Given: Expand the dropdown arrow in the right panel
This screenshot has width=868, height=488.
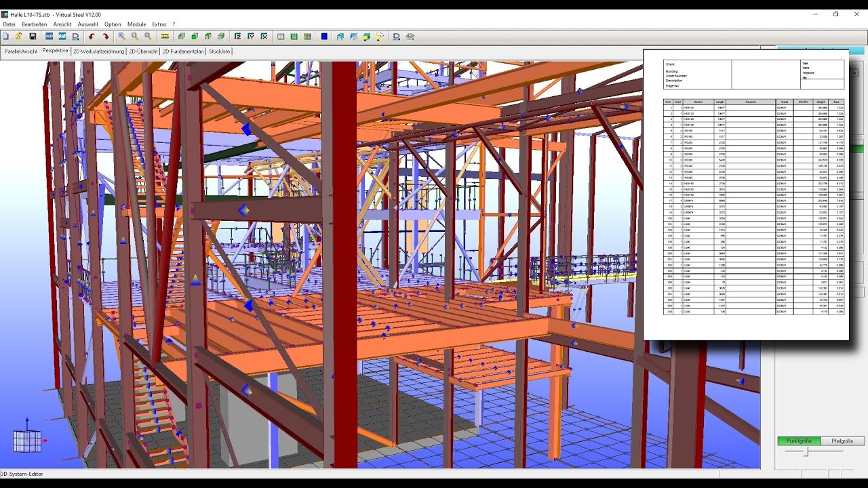Looking at the screenshot, I should point(854,73).
